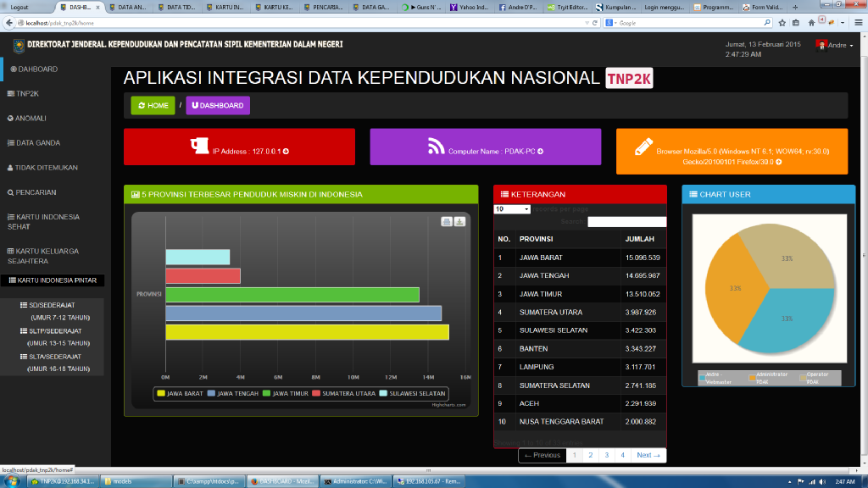Open the Andre user dropdown menu
The width and height of the screenshot is (868, 488).
[x=834, y=45]
